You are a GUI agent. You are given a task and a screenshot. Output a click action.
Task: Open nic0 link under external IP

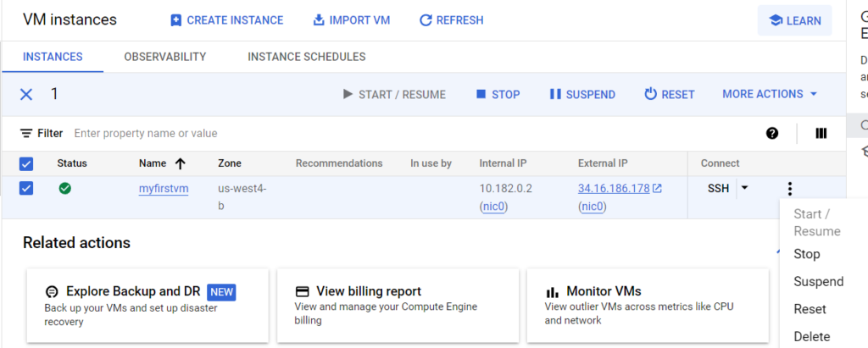click(593, 207)
